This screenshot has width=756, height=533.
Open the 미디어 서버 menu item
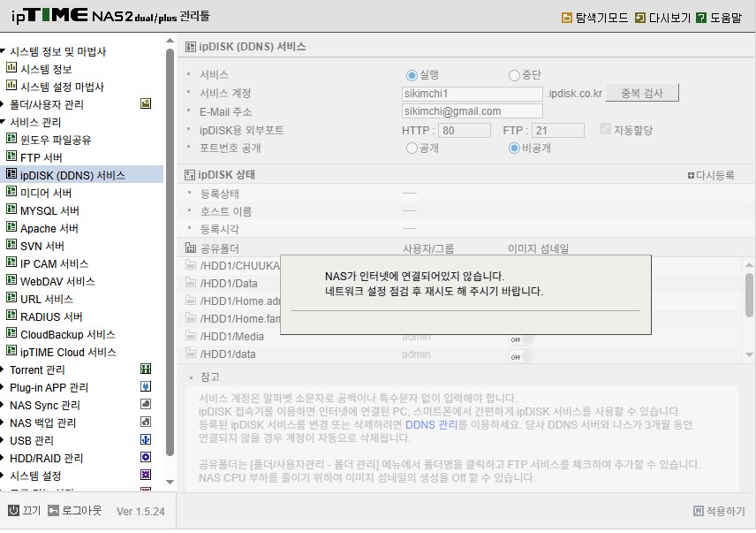(x=46, y=193)
